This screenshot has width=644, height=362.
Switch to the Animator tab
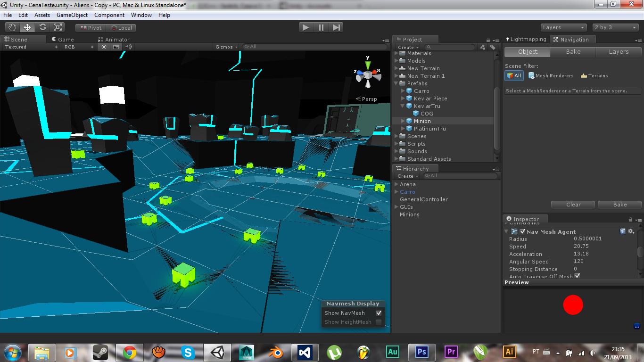pyautogui.click(x=114, y=40)
